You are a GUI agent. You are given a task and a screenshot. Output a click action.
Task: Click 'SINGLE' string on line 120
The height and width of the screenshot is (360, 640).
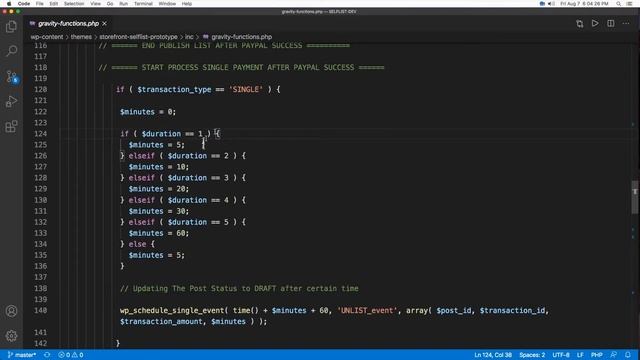pos(246,89)
